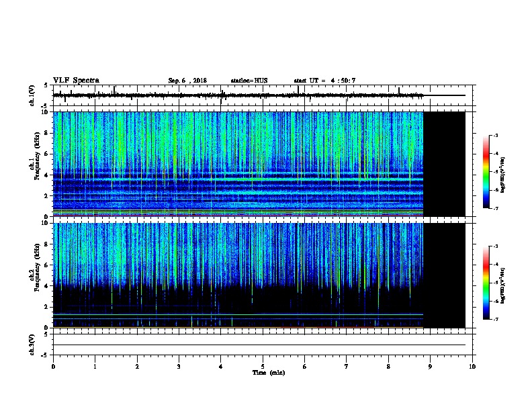
Task: Click the "5" tick on the Time axis
Action: 263,366
